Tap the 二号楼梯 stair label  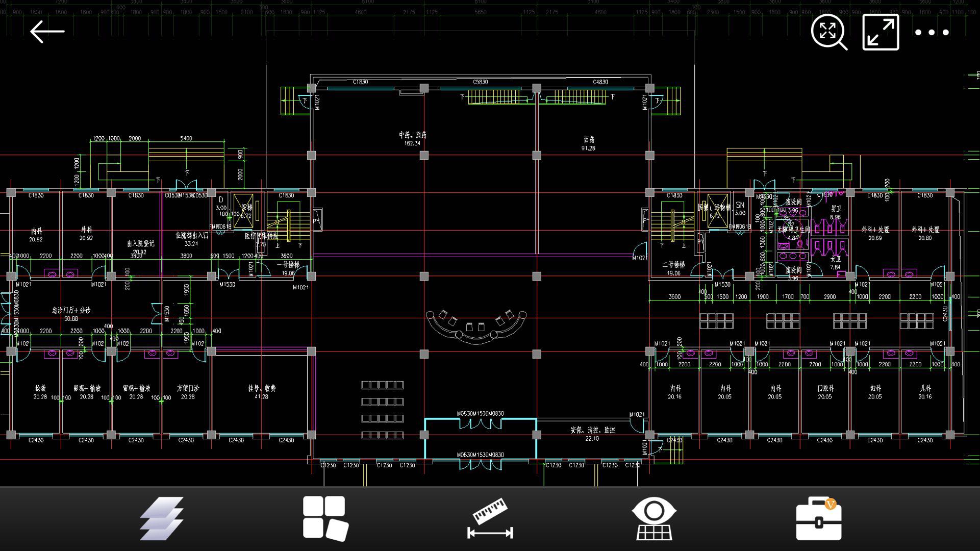pos(673,265)
